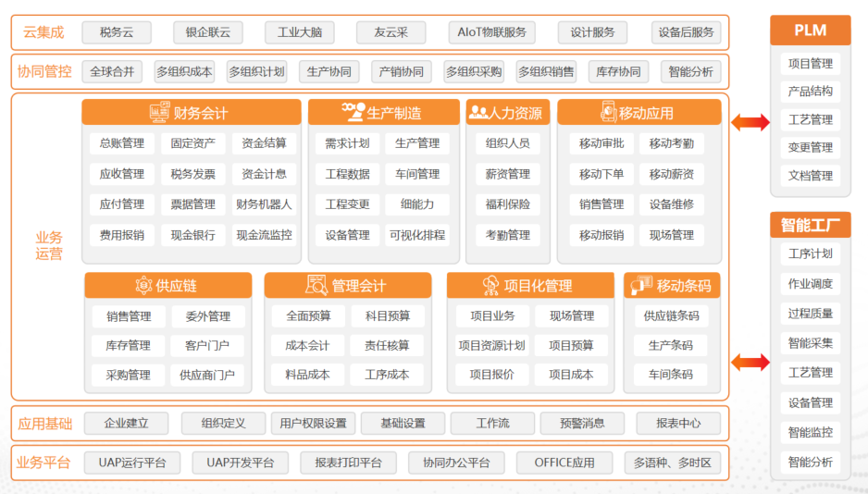This screenshot has height=494, width=868.
Task: Select 智能监控 under 智能工厂
Action: pos(811,433)
